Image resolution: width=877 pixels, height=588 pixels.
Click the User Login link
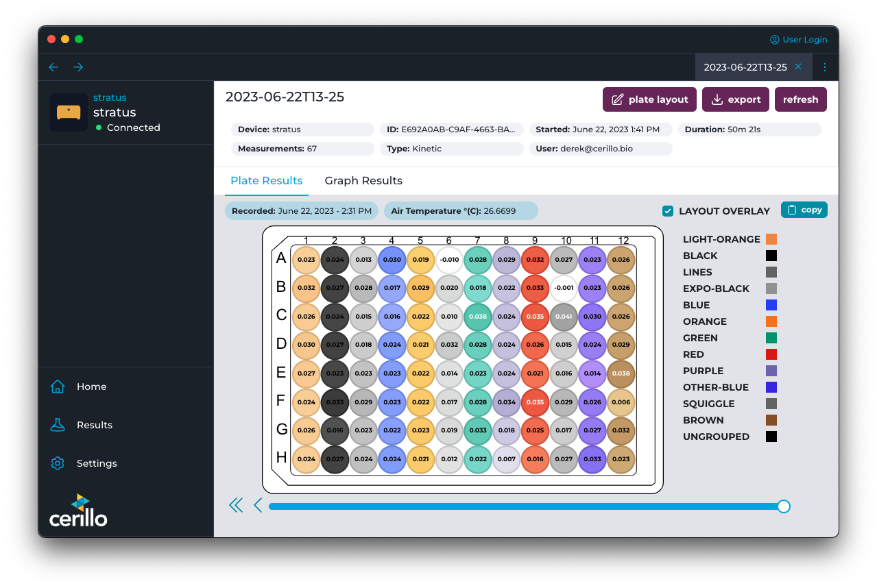point(798,40)
